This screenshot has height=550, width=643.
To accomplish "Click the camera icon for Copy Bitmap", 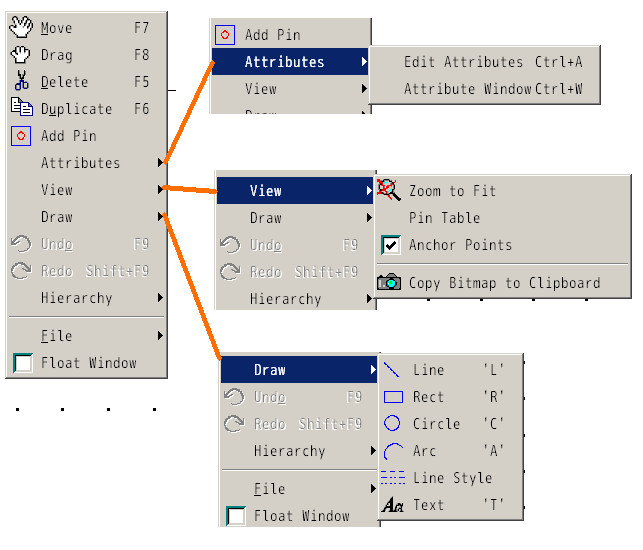I will click(x=389, y=282).
